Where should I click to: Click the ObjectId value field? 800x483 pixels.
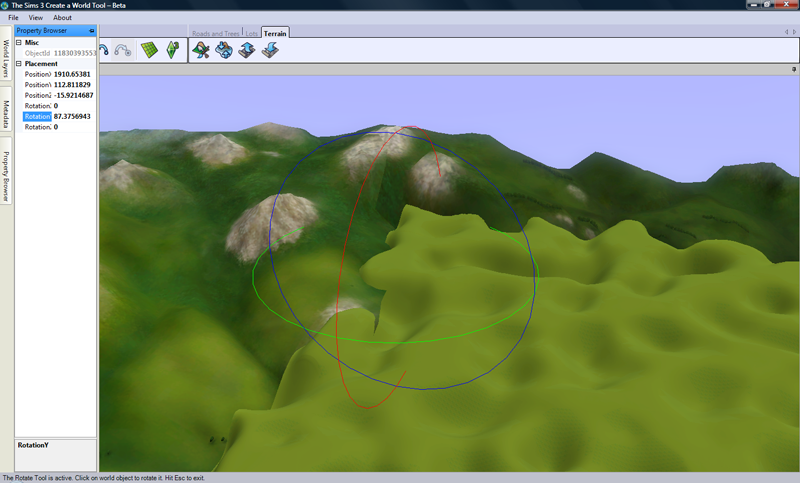point(74,53)
